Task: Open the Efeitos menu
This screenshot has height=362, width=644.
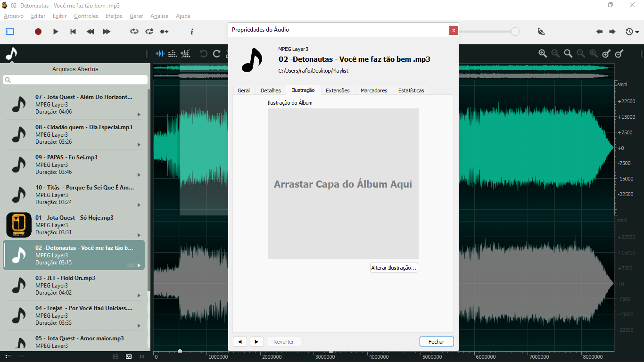Action: pyautogui.click(x=114, y=16)
